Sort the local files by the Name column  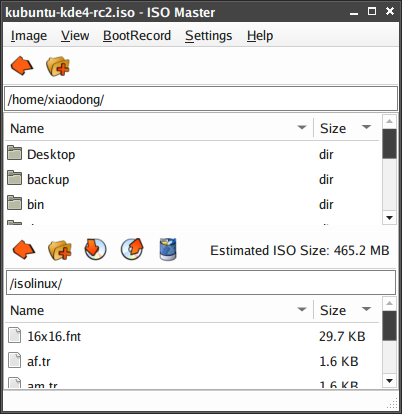pyautogui.click(x=159, y=128)
